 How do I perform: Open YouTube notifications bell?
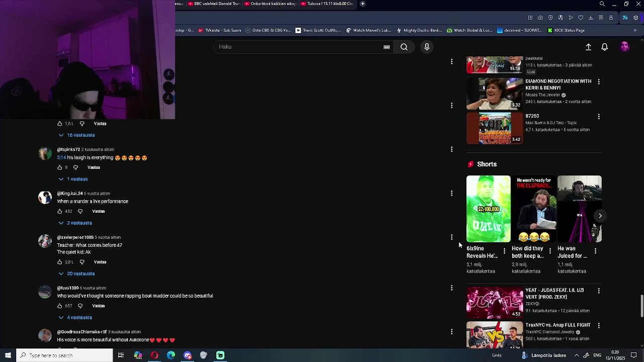[605, 47]
